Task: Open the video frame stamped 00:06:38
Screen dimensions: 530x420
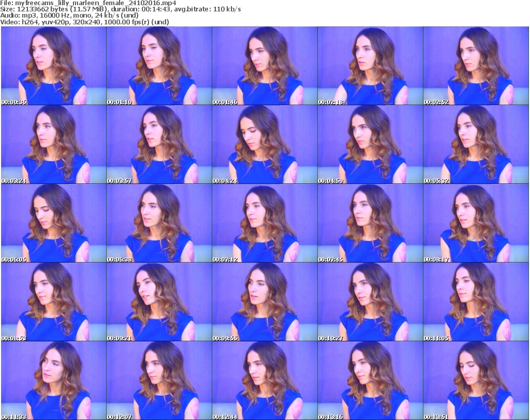Action: [x=159, y=223]
